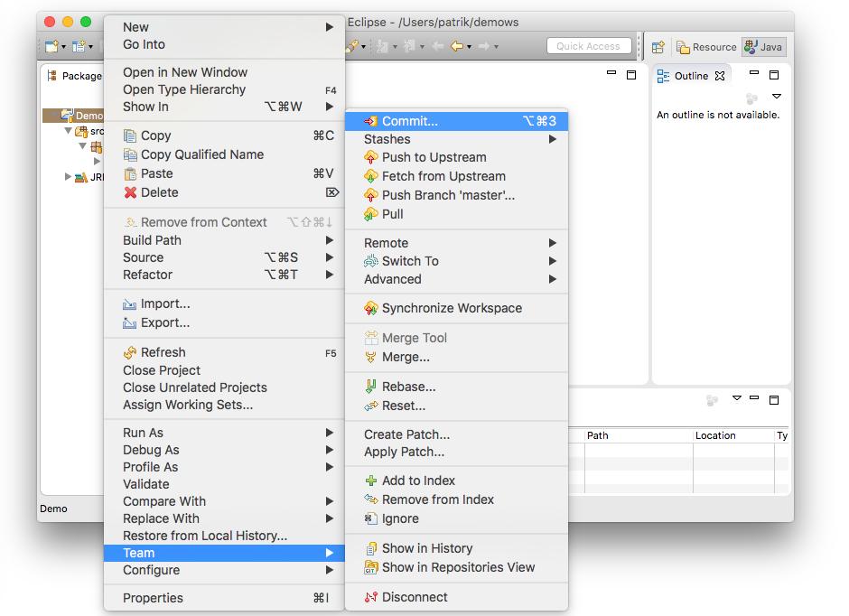Select Close Project
Screen dimensions: 849x616
pos(224,371)
